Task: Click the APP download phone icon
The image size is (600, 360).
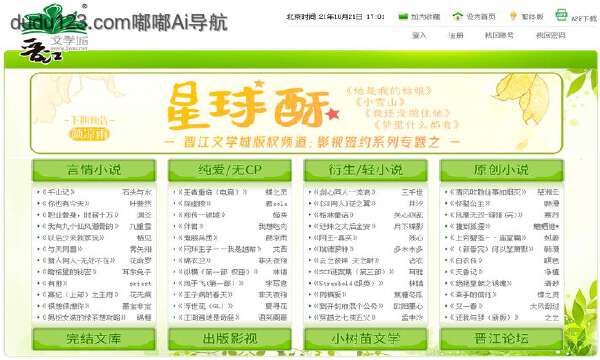Action: pos(561,15)
